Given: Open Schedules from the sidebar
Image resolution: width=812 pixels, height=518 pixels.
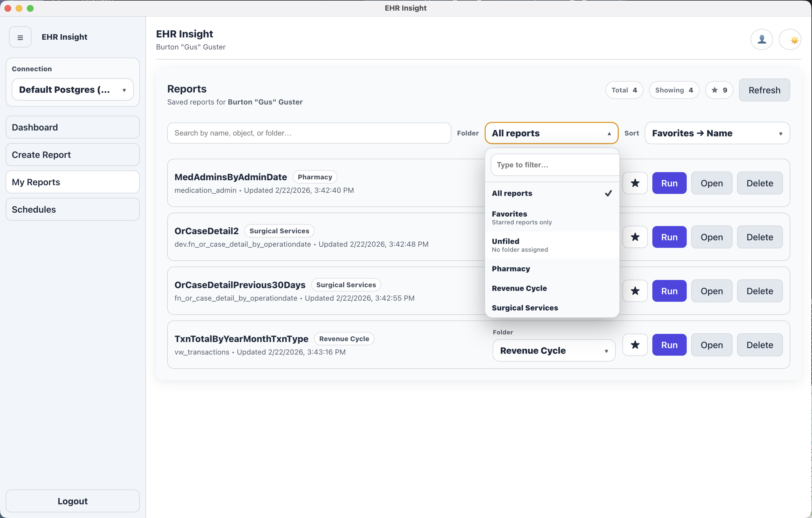Looking at the screenshot, I should [x=72, y=209].
